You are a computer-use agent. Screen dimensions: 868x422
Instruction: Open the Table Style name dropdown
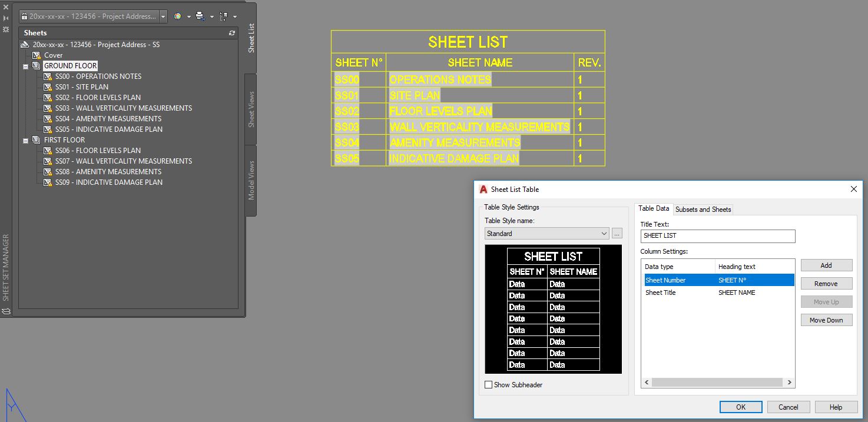pyautogui.click(x=605, y=233)
